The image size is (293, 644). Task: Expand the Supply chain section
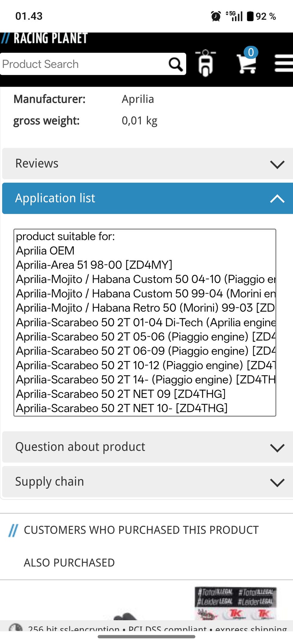click(x=147, y=482)
